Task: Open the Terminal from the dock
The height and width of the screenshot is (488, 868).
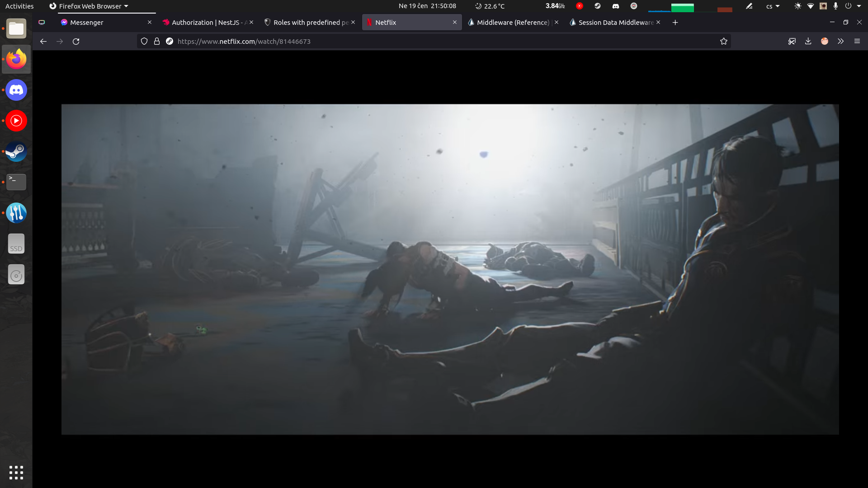Action: [x=16, y=182]
